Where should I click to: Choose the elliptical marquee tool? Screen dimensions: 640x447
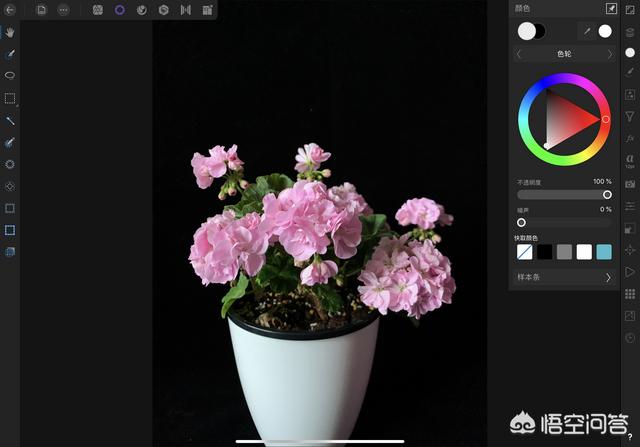click(x=10, y=76)
